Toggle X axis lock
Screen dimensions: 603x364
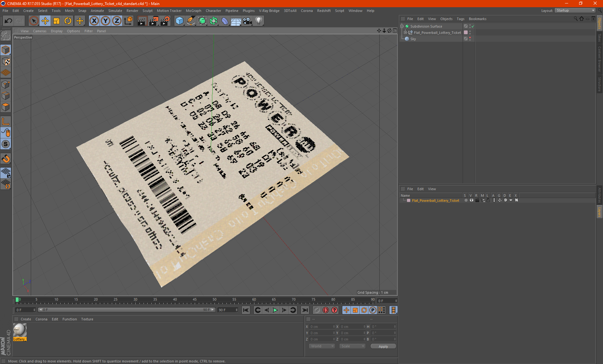(x=94, y=21)
